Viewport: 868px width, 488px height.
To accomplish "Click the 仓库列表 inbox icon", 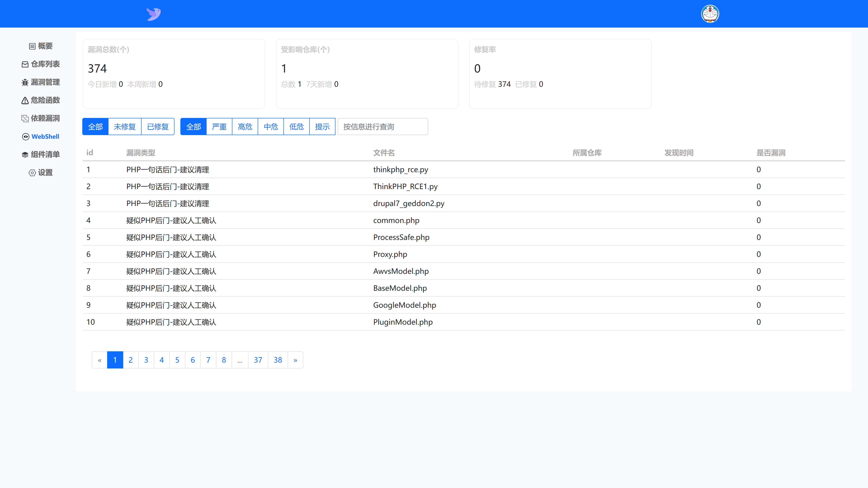I will (x=25, y=64).
